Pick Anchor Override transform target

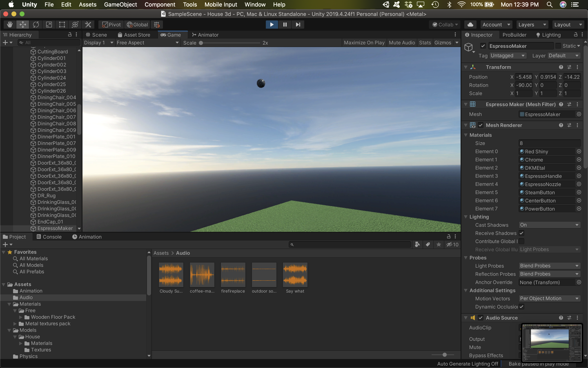(x=579, y=282)
